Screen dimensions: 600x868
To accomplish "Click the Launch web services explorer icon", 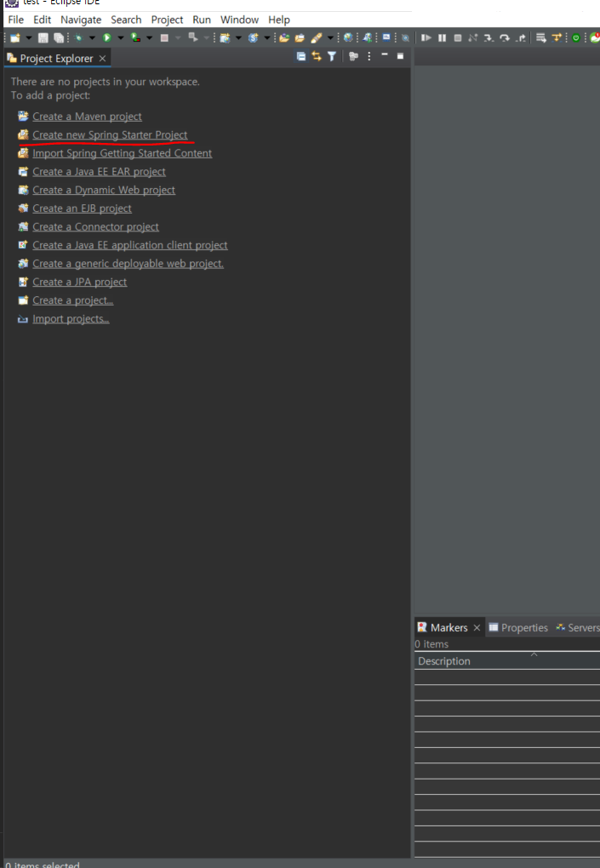I will (367, 37).
